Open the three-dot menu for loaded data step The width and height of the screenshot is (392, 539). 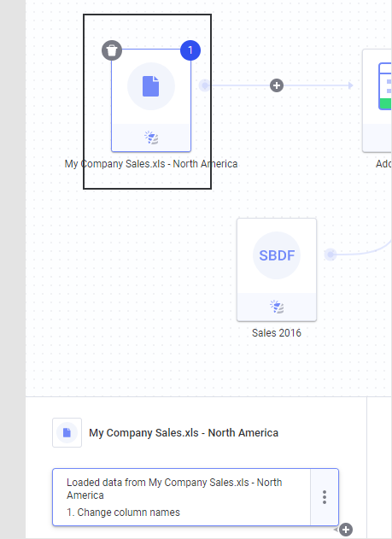pyautogui.click(x=325, y=497)
